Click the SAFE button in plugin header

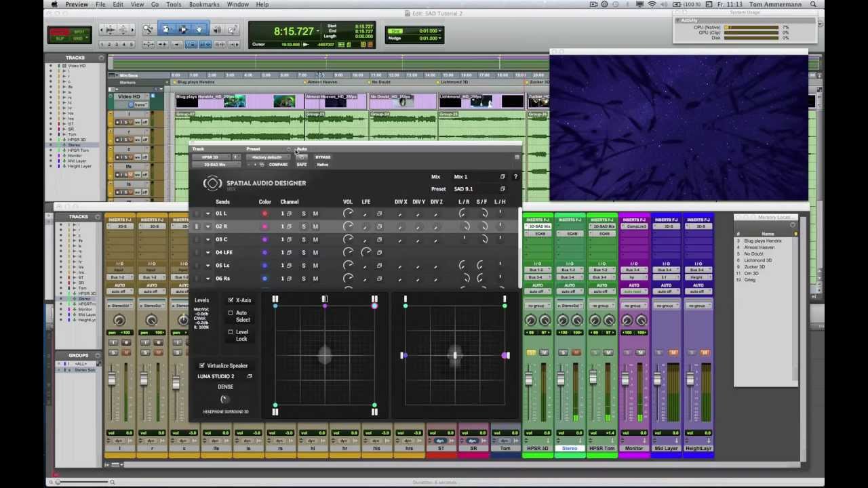(302, 165)
